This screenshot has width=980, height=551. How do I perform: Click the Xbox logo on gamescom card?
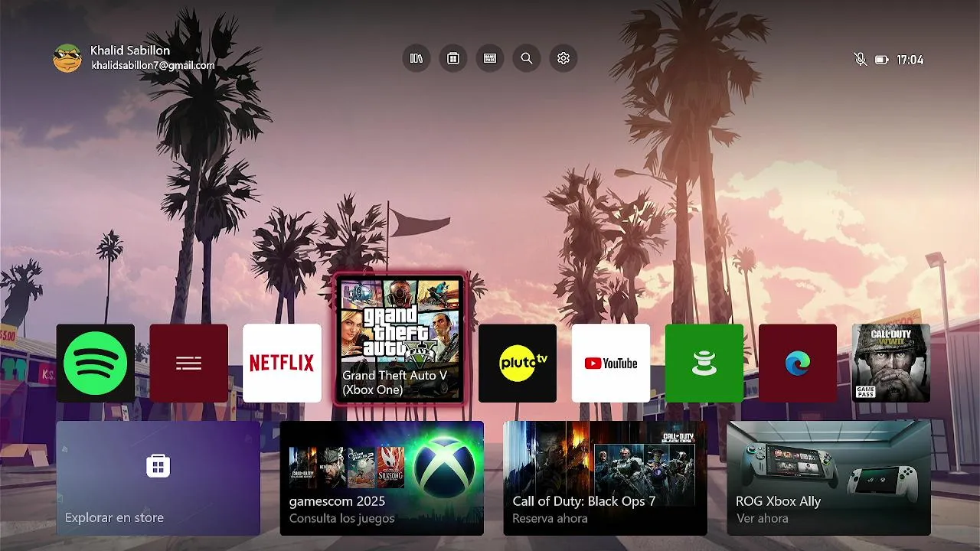coord(445,466)
